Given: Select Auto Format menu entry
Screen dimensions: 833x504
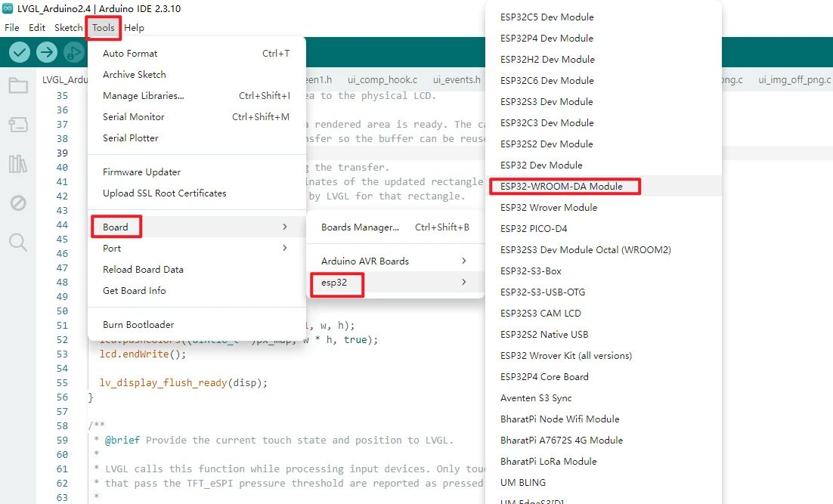Looking at the screenshot, I should pyautogui.click(x=197, y=53).
